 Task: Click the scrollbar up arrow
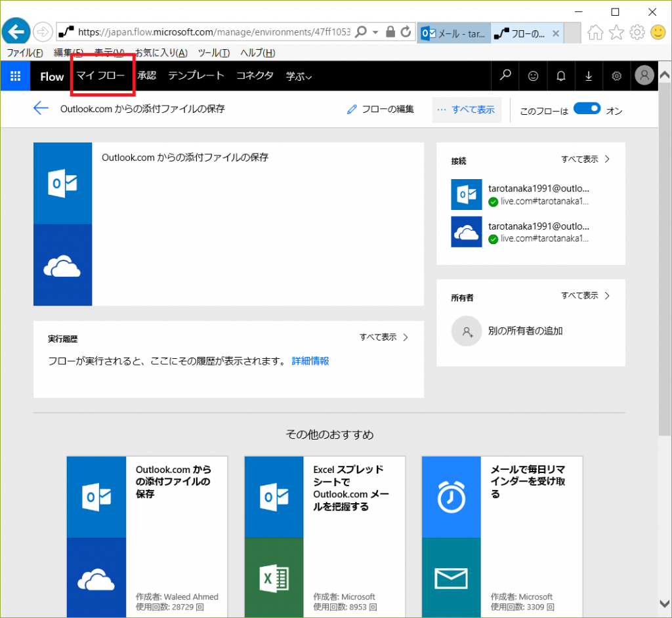665,75
